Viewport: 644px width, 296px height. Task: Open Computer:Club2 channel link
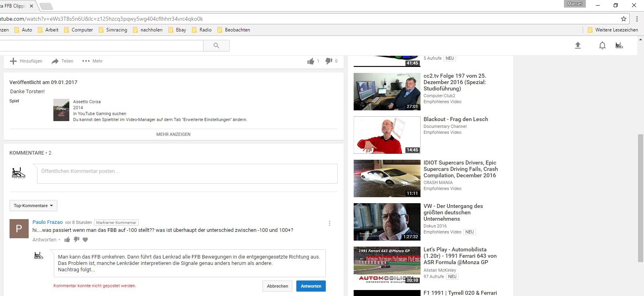tap(439, 96)
